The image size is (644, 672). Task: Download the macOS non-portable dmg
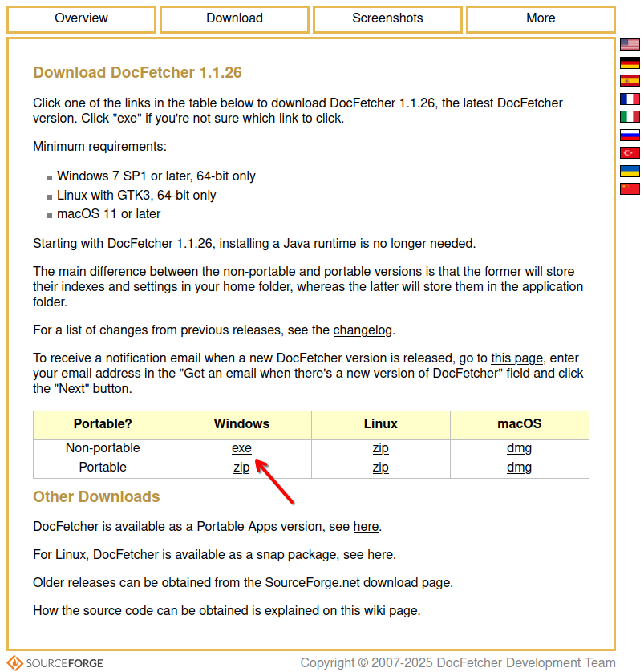pos(519,448)
